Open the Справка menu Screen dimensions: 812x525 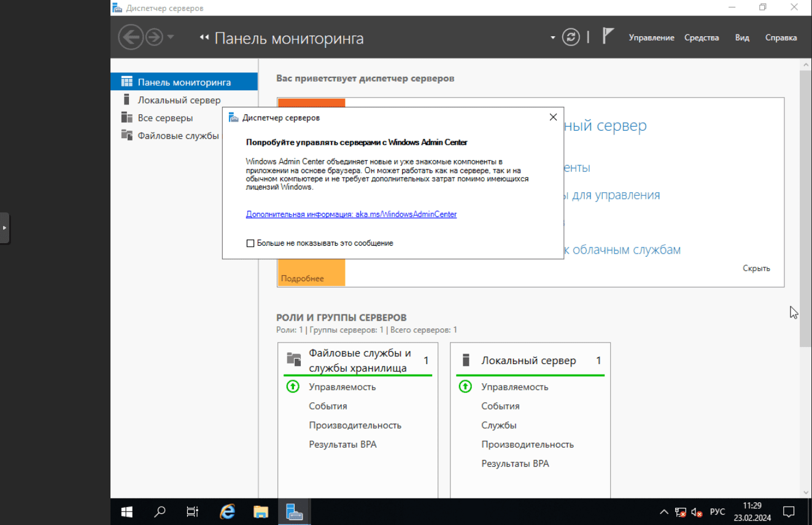(781, 37)
